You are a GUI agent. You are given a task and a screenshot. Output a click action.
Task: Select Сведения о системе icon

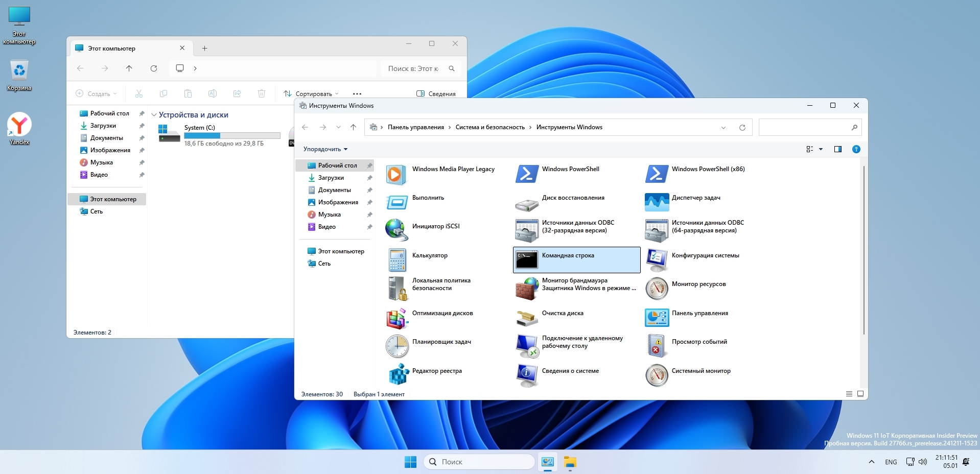pos(526,375)
